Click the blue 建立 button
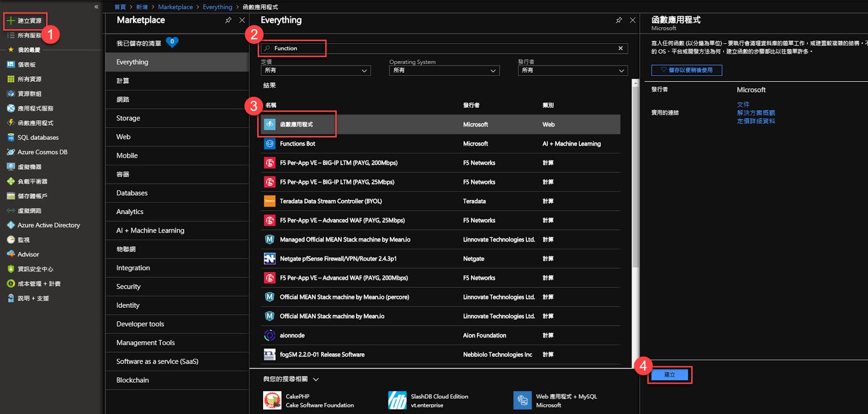 pyautogui.click(x=669, y=374)
